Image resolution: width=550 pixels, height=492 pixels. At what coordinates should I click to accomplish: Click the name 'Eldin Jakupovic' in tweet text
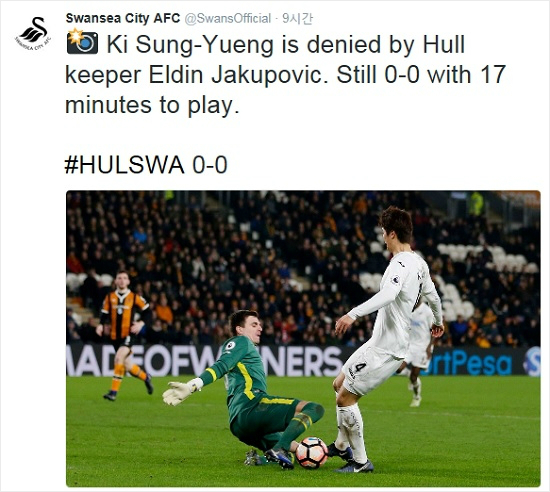pyautogui.click(x=235, y=75)
